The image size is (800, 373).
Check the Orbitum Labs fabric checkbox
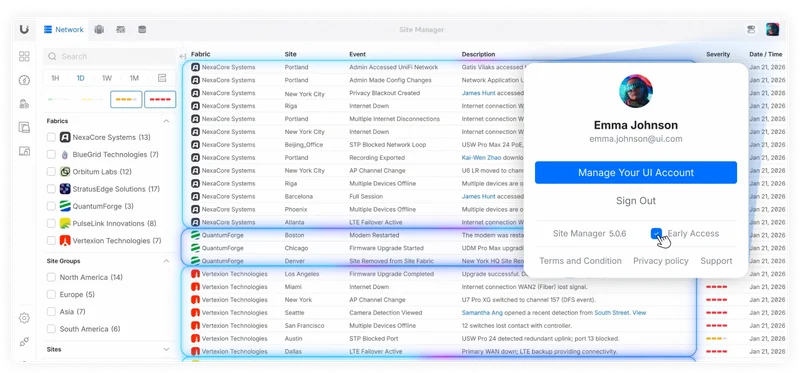51,171
